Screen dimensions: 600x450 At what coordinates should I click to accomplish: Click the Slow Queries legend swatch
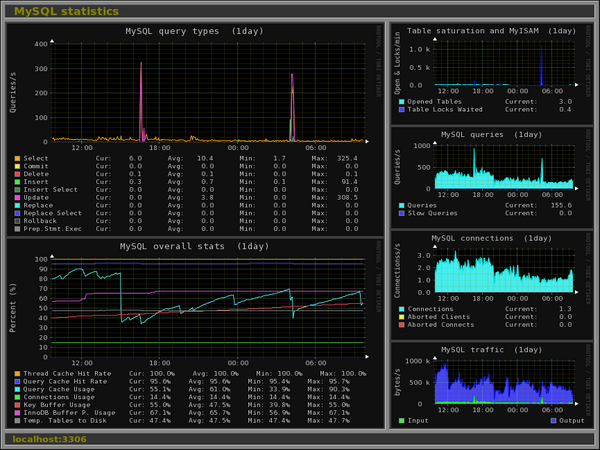[x=400, y=213]
